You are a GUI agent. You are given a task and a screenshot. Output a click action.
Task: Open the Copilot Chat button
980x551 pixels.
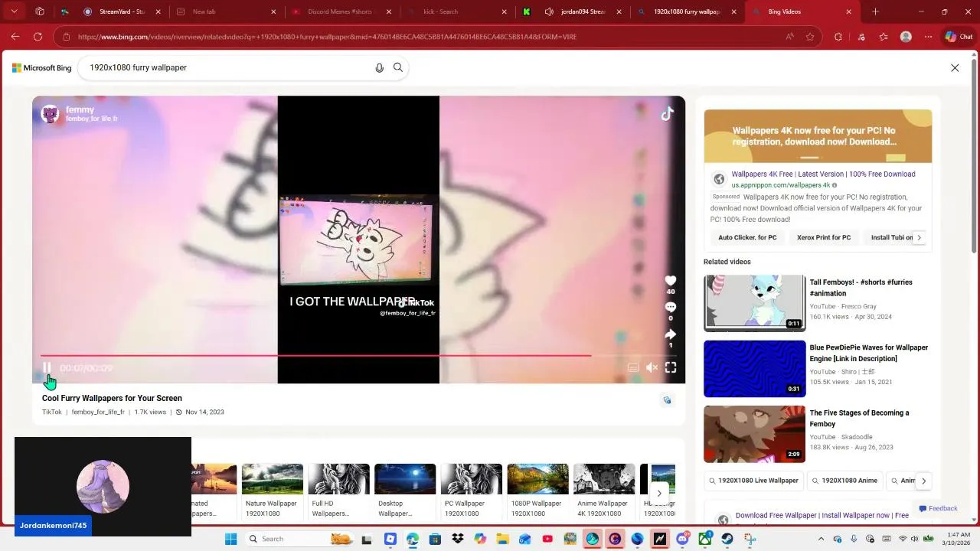pos(959,37)
